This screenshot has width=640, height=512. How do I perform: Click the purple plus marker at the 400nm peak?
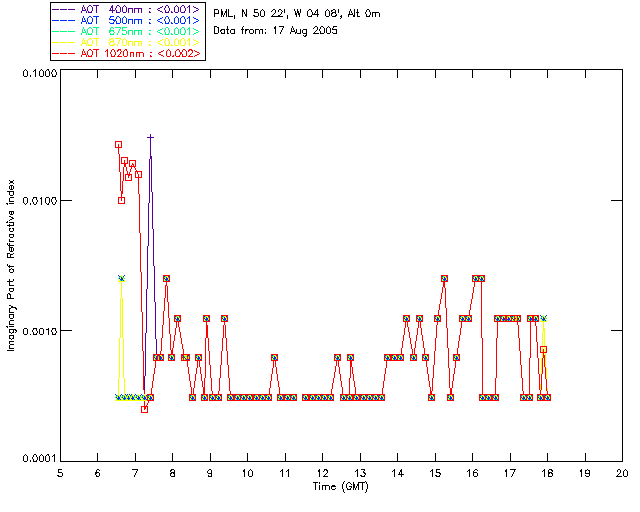click(x=151, y=137)
